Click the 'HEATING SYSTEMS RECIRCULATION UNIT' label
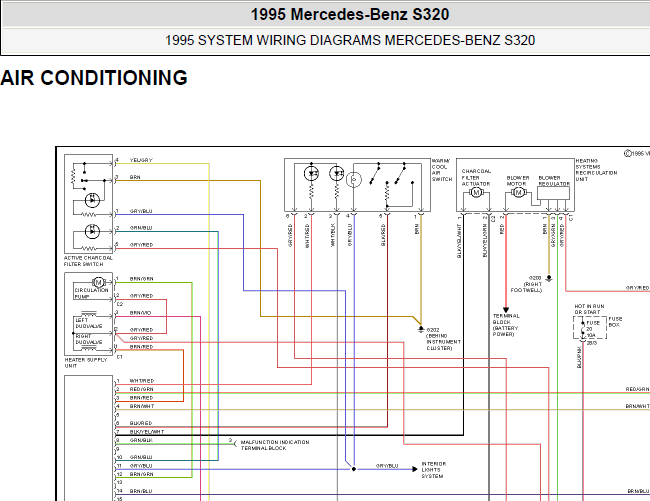 pos(596,170)
